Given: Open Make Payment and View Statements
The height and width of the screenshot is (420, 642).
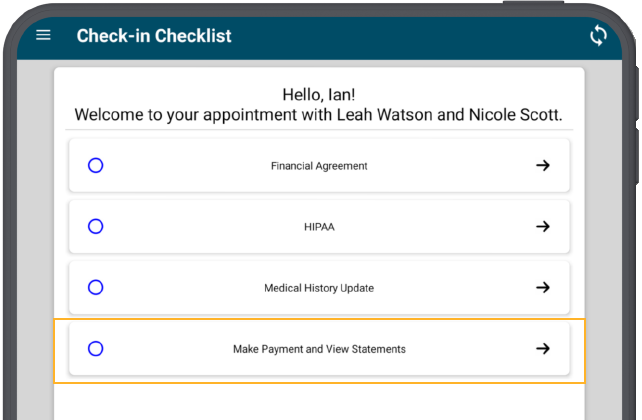Looking at the screenshot, I should (319, 348).
